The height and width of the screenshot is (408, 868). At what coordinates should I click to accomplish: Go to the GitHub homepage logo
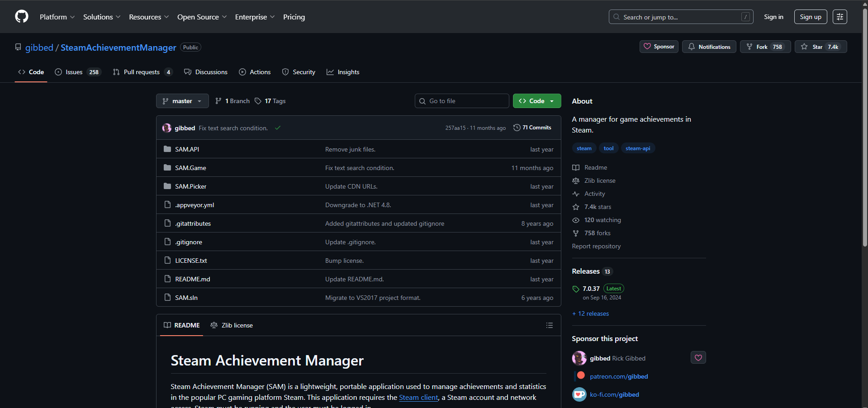point(22,17)
